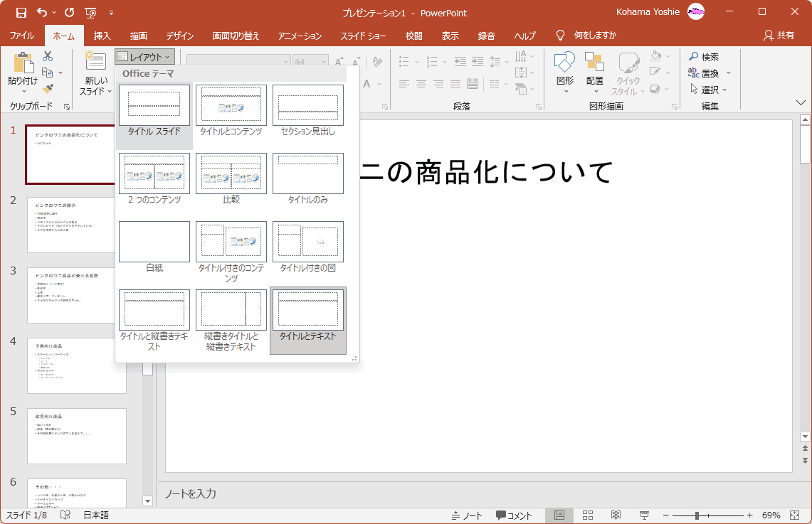The width and height of the screenshot is (812, 524).
Task: Start slideshow from the quick access toolbar
Action: 90,12
